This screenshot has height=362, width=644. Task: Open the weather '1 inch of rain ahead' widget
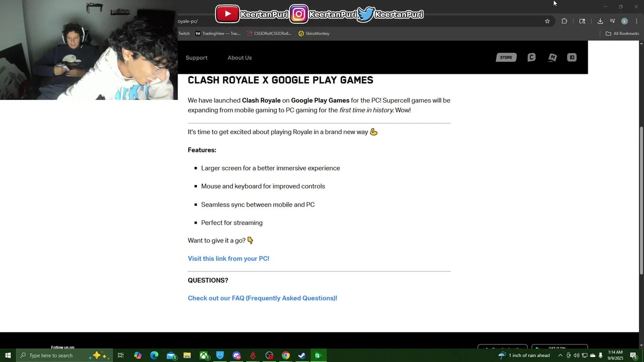tap(524, 355)
